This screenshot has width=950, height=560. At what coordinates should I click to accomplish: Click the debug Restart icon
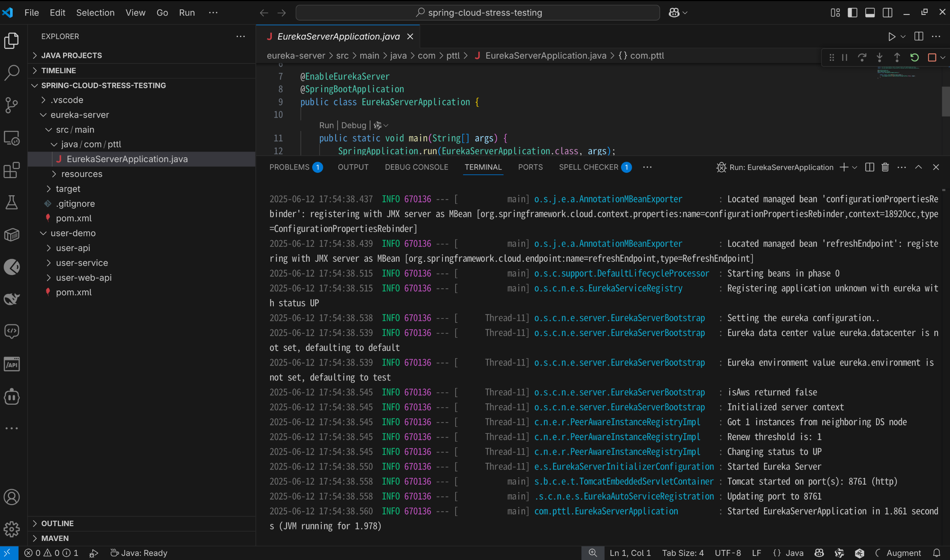pyautogui.click(x=914, y=57)
